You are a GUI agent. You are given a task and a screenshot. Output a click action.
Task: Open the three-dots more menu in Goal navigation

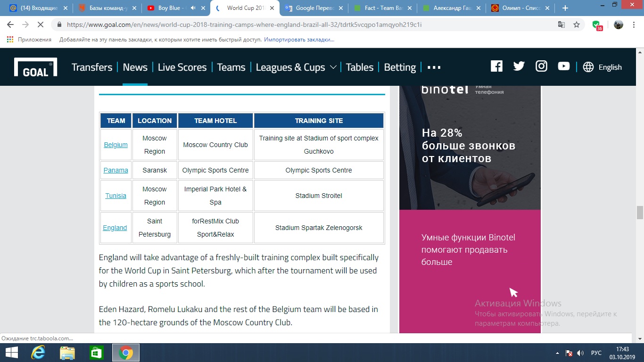tap(434, 67)
